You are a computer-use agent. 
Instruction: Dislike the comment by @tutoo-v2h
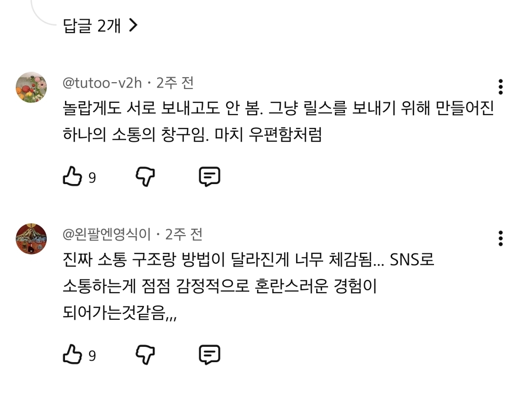pyautogui.click(x=145, y=177)
